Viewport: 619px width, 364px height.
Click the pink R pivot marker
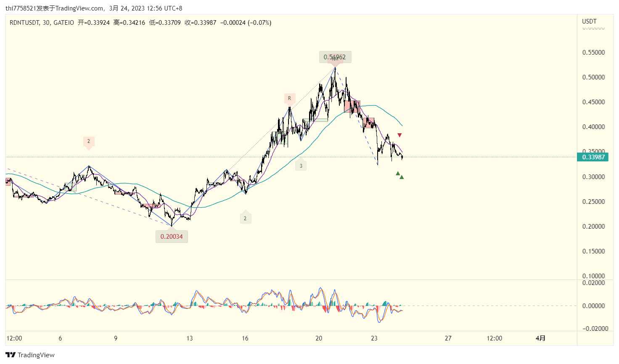click(x=289, y=99)
